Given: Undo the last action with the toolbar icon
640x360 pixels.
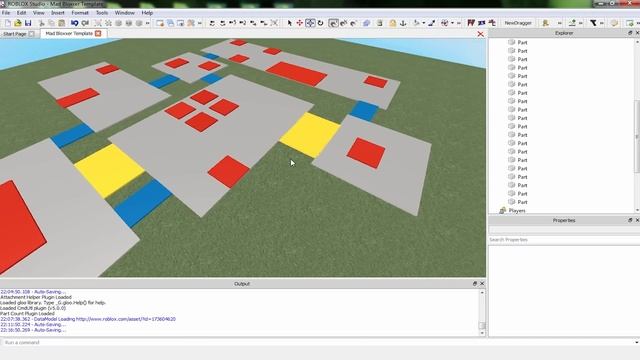Looking at the screenshot, I should [74, 23].
